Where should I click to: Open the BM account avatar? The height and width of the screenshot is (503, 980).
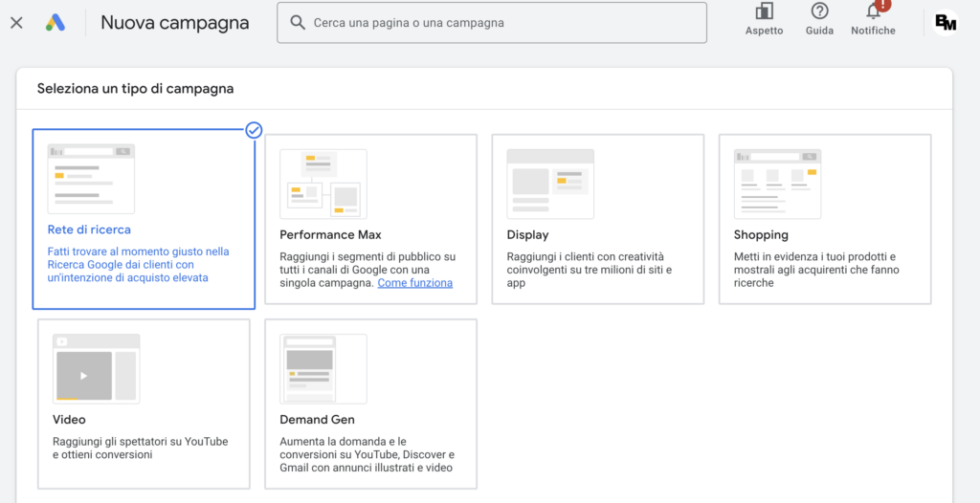(x=946, y=22)
